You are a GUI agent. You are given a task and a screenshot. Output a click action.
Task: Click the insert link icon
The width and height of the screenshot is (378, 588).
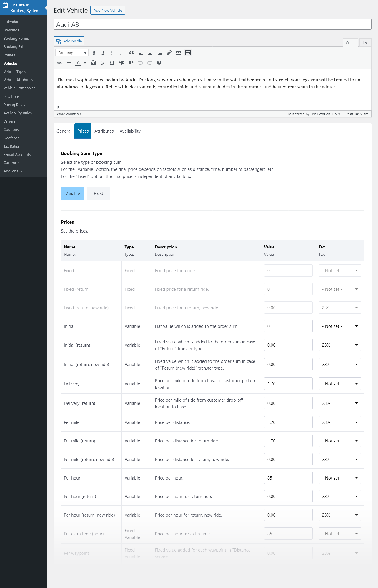(169, 53)
